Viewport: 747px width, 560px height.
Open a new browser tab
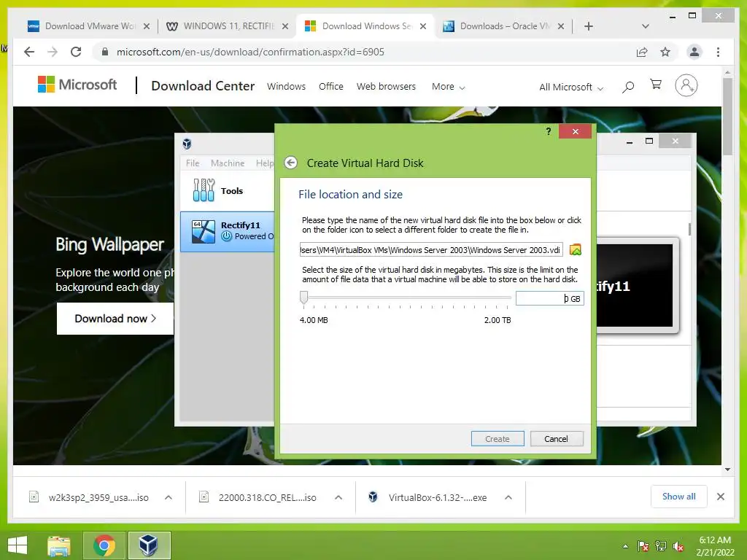589,26
